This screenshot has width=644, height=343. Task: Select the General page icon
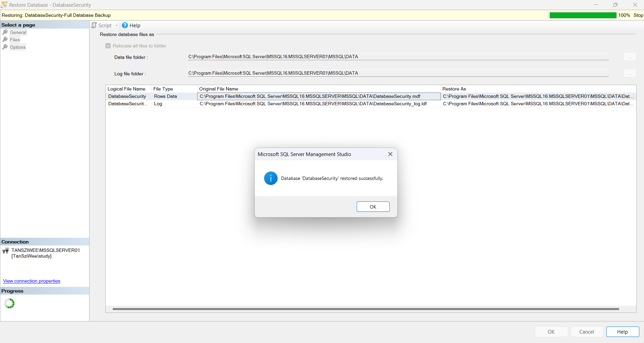click(x=6, y=32)
